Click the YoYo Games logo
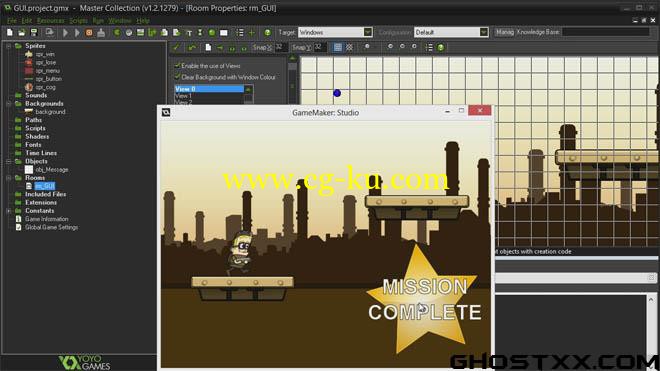The image size is (660, 371). [x=84, y=363]
